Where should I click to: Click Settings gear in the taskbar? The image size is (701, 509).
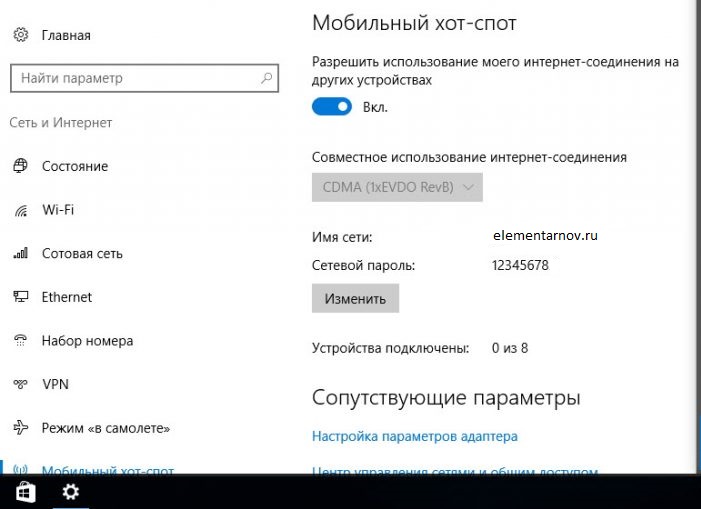[71, 491]
